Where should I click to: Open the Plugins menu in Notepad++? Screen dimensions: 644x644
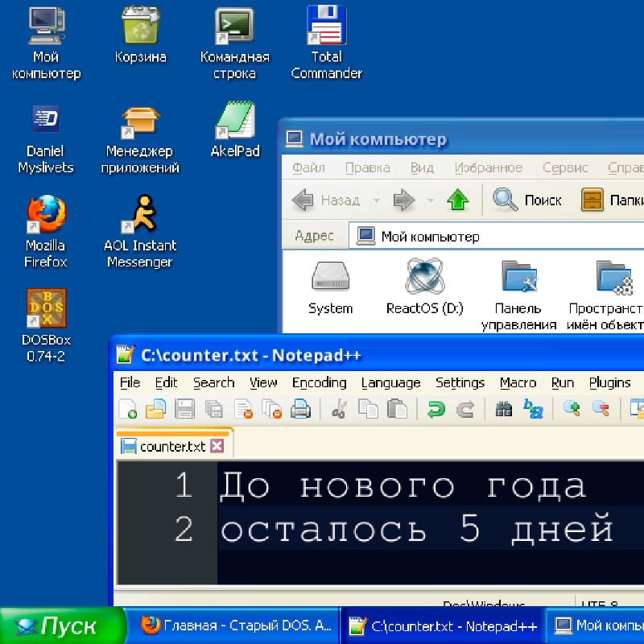coord(609,382)
